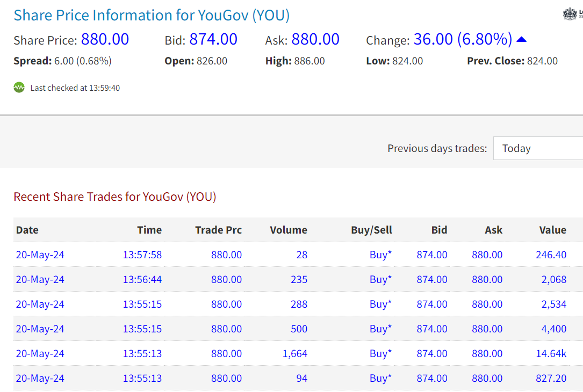Click the Prev. Close value 824.00
Viewport: 583px width, 392px height.
(x=543, y=61)
